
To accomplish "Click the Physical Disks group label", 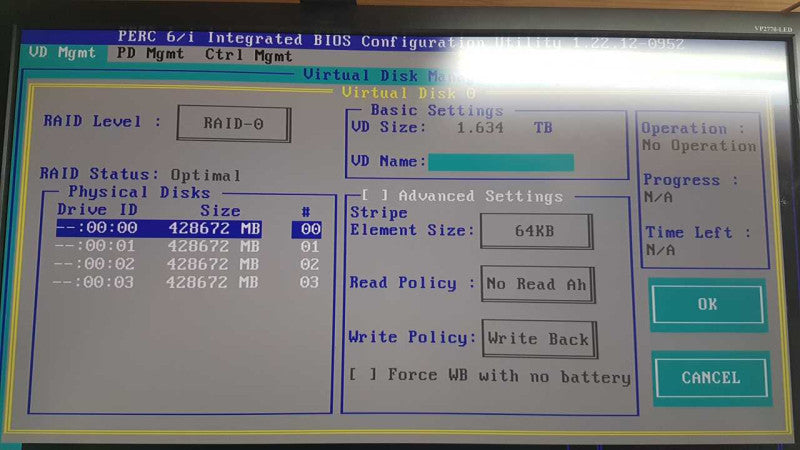I will [139, 192].
